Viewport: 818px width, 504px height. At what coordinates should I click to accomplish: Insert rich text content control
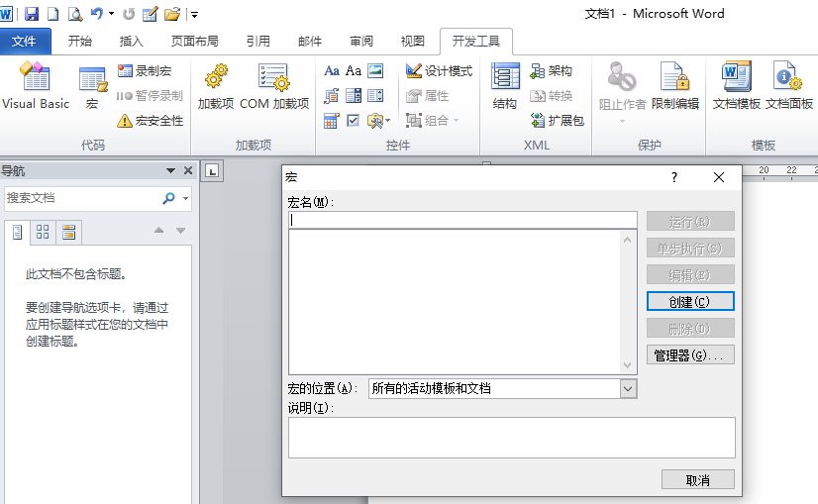pos(332,70)
